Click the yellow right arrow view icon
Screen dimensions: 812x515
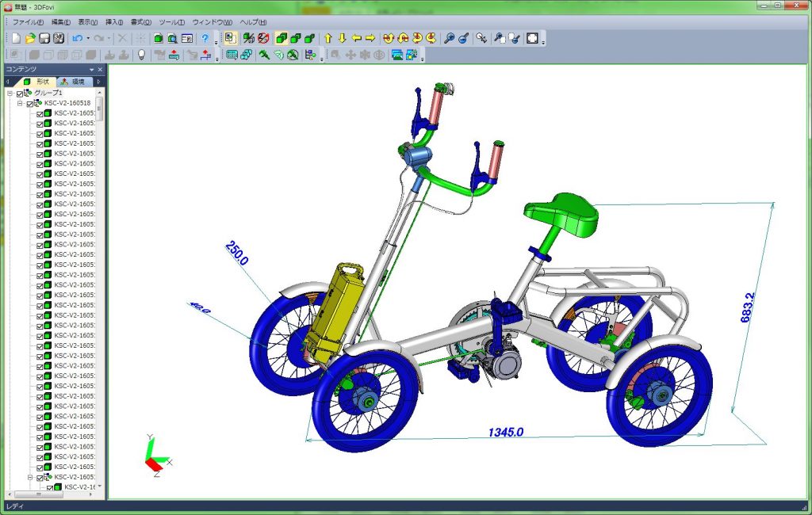pos(370,38)
